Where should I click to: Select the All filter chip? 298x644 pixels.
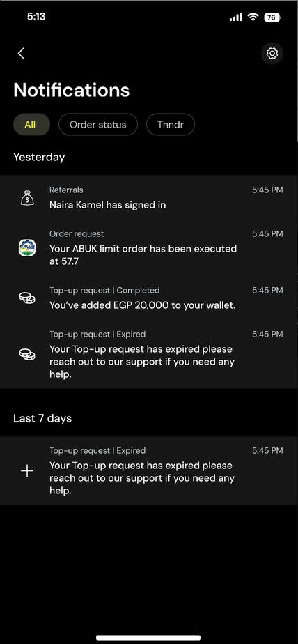click(31, 125)
